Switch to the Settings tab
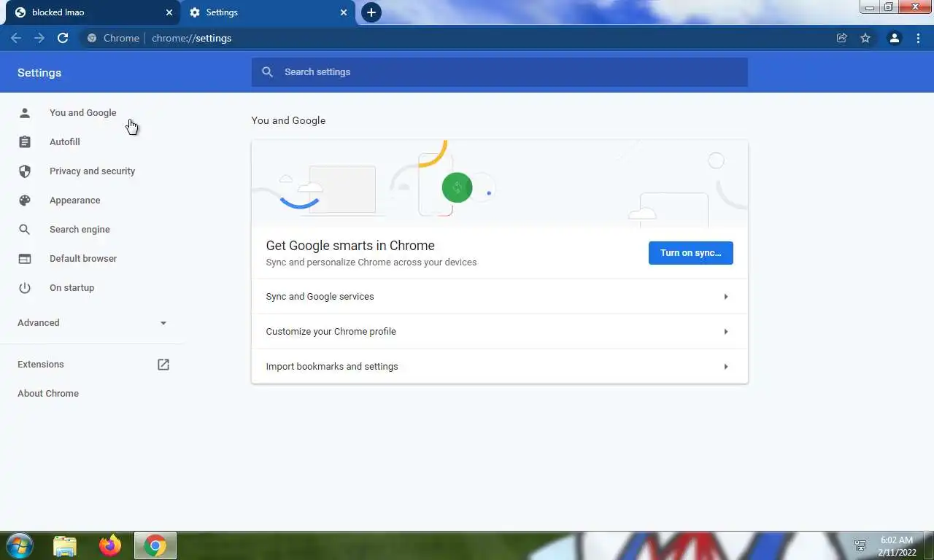This screenshot has width=934, height=560. click(268, 12)
